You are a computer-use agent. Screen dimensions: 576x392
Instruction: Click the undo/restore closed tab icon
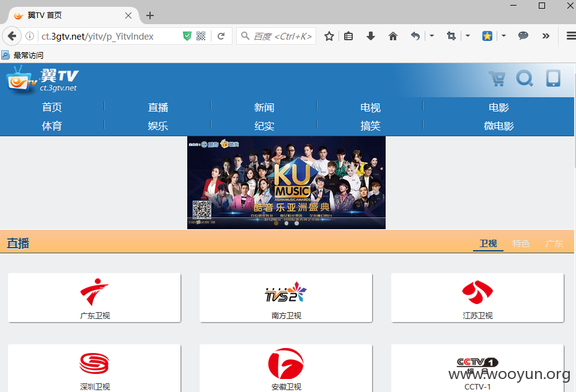tap(415, 36)
